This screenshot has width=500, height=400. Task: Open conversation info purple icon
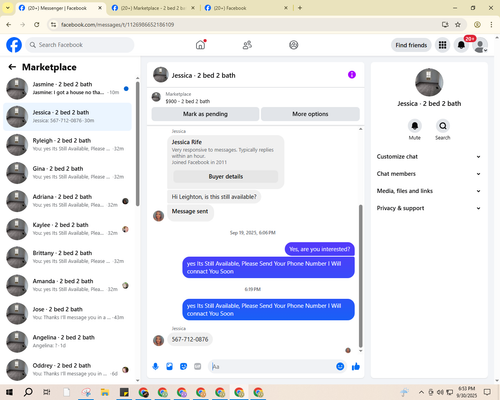352,75
